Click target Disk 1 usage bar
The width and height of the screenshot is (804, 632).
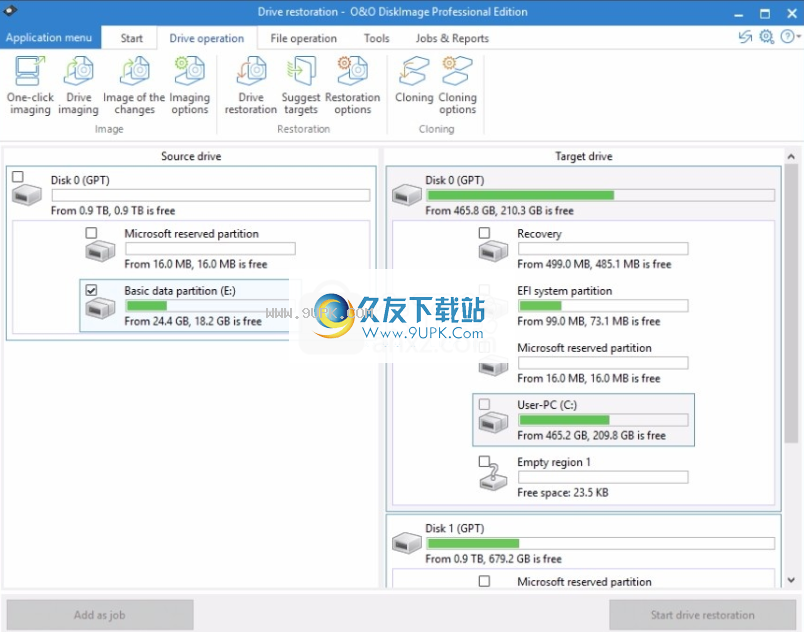[600, 543]
